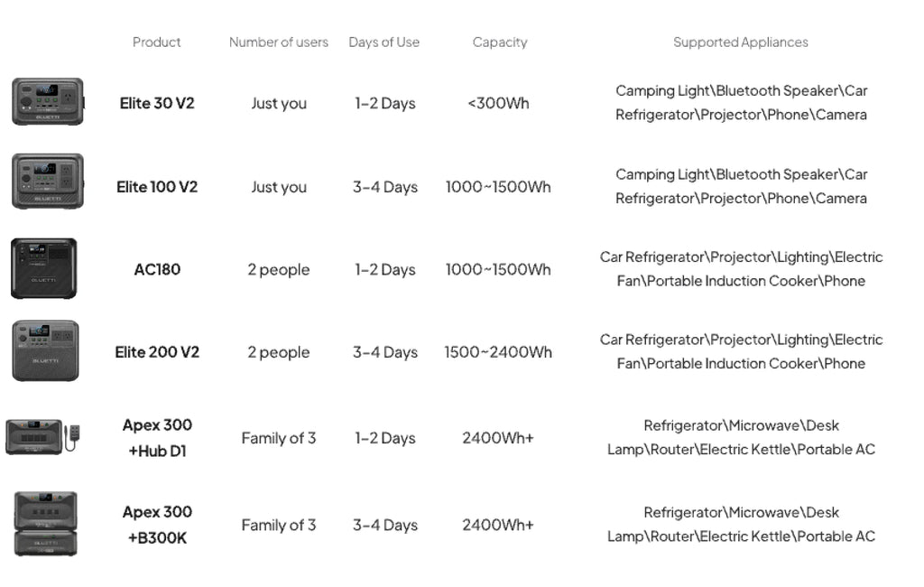Click the Capacity column header
Image resolution: width=924 pixels, height=587 pixels.
[x=500, y=42]
